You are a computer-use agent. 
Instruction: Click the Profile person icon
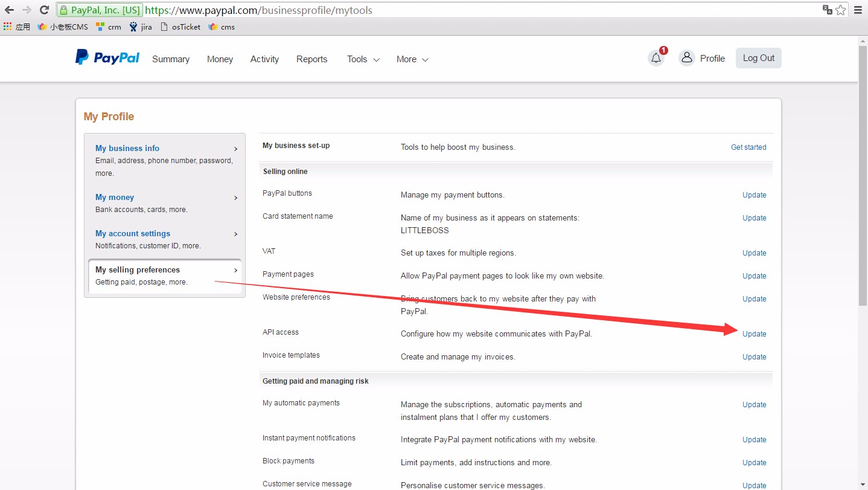coord(686,58)
